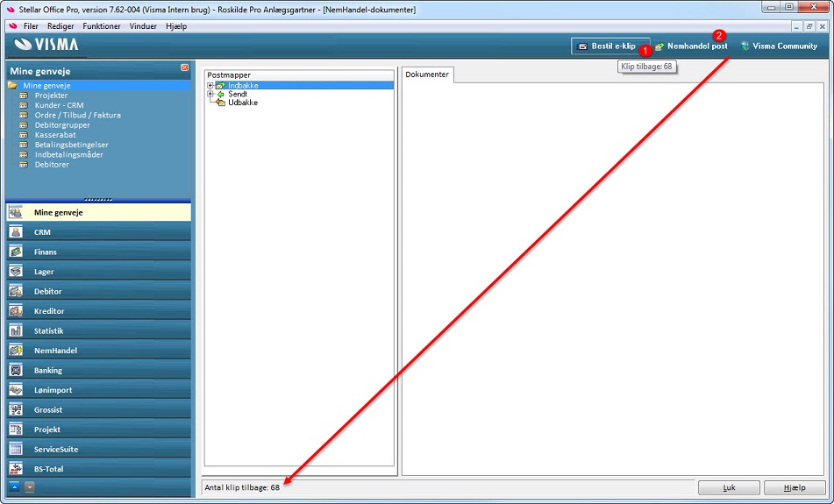Click the Visma logo
Viewport: 834px width, 504px height.
46,45
